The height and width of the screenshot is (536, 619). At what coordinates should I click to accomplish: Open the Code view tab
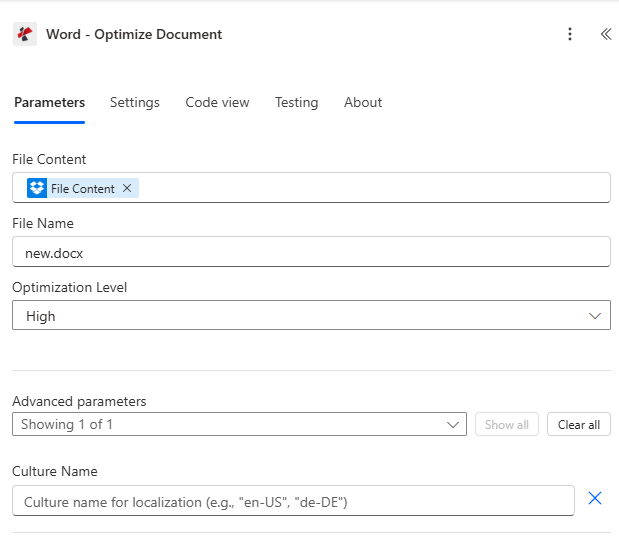(x=217, y=103)
